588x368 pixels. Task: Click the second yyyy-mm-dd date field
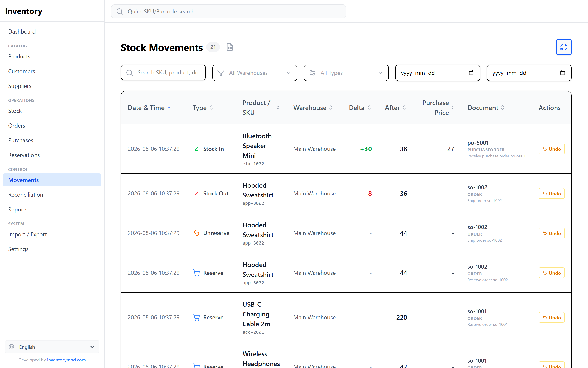tap(529, 73)
